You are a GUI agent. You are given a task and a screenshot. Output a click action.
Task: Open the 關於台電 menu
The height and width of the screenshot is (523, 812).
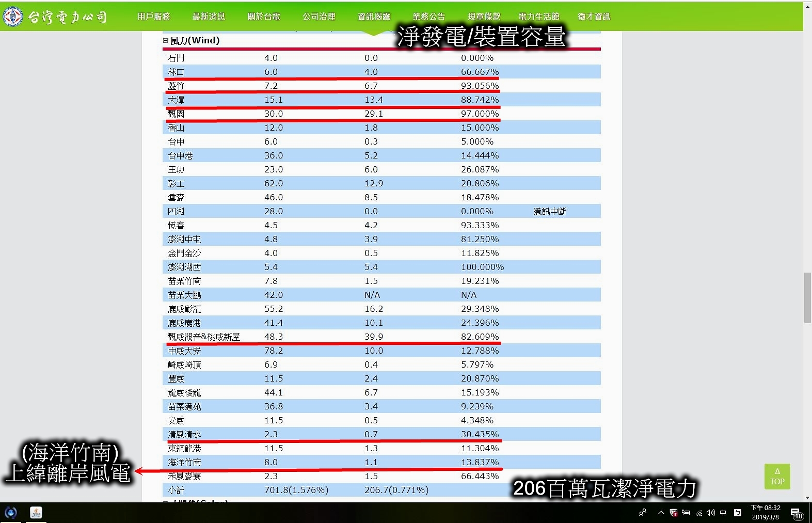tap(264, 17)
